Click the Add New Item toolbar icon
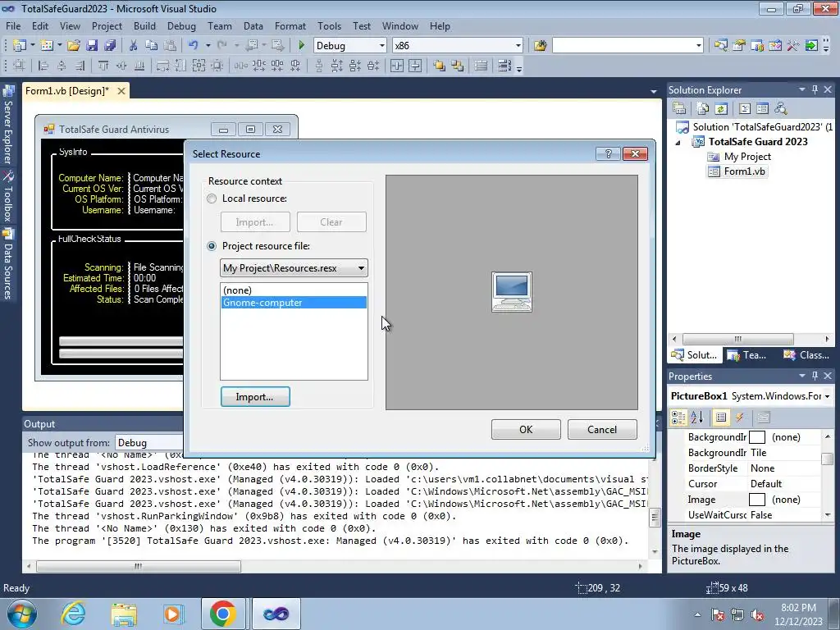This screenshot has width=840, height=630. click(46, 46)
